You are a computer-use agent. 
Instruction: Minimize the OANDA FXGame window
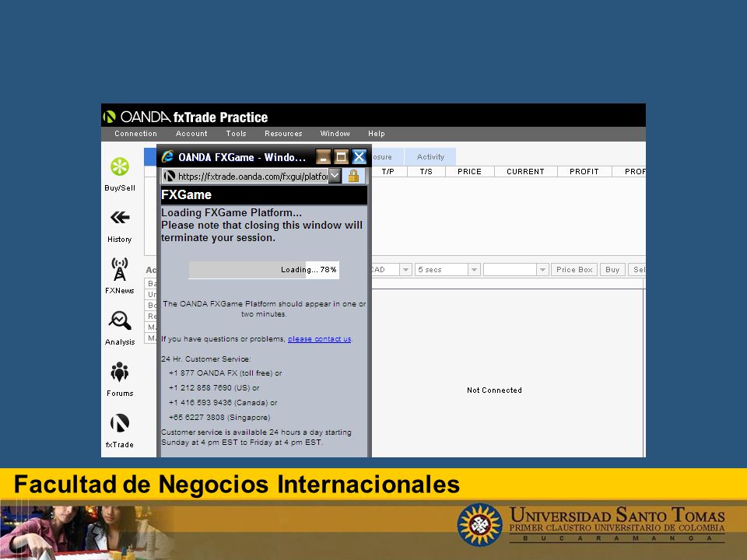coord(323,156)
